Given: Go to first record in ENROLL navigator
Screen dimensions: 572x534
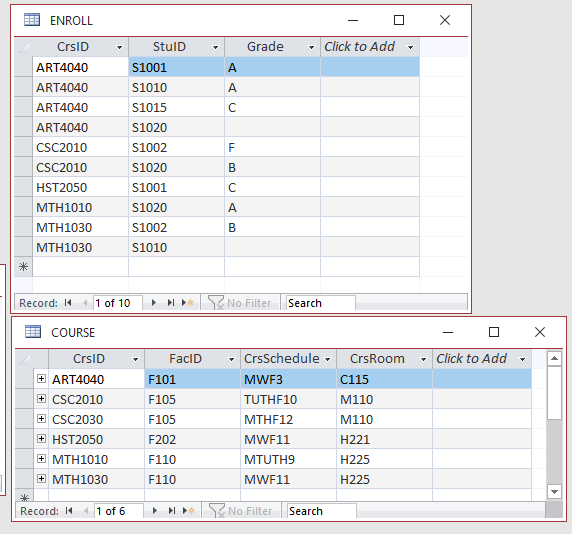Looking at the screenshot, I should 68,303.
